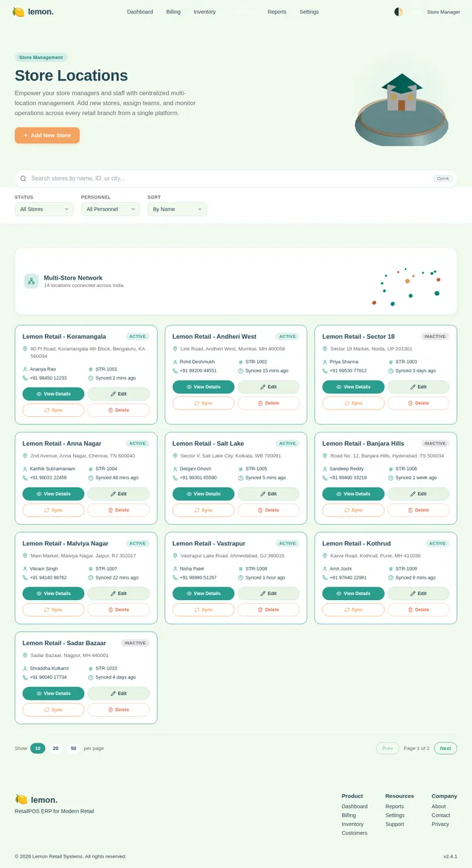Viewport: 472px width, 868px height.
Task: Click the Store Manager profile label
Action: [x=443, y=12]
